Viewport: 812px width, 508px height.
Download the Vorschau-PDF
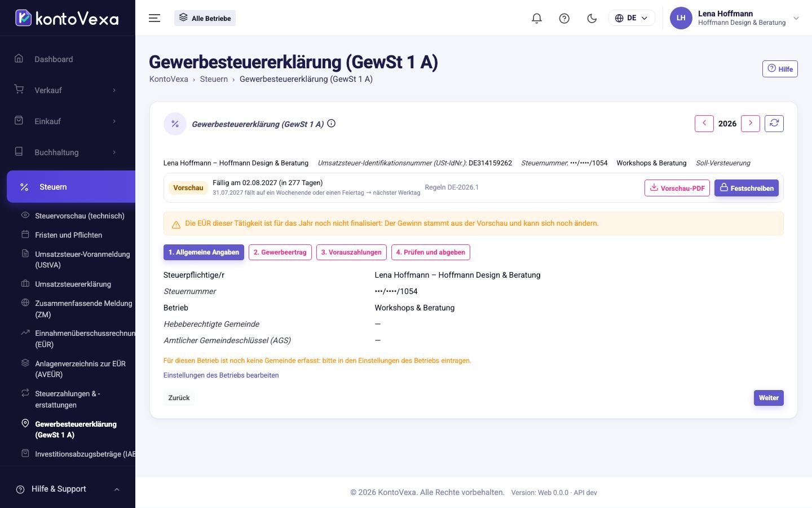[x=677, y=188]
